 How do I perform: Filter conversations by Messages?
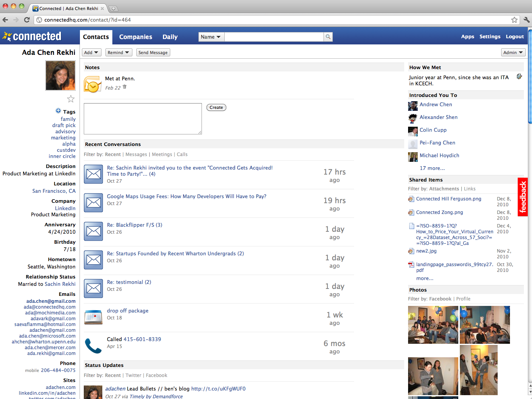(x=136, y=155)
